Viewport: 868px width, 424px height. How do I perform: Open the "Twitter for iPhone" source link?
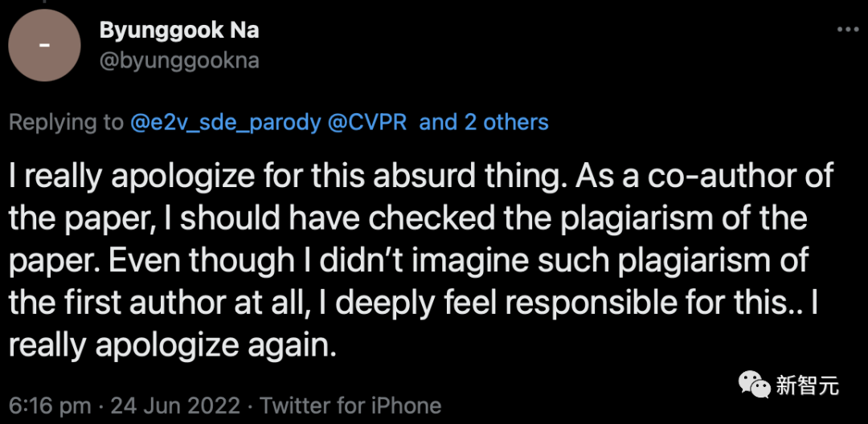coord(350,406)
